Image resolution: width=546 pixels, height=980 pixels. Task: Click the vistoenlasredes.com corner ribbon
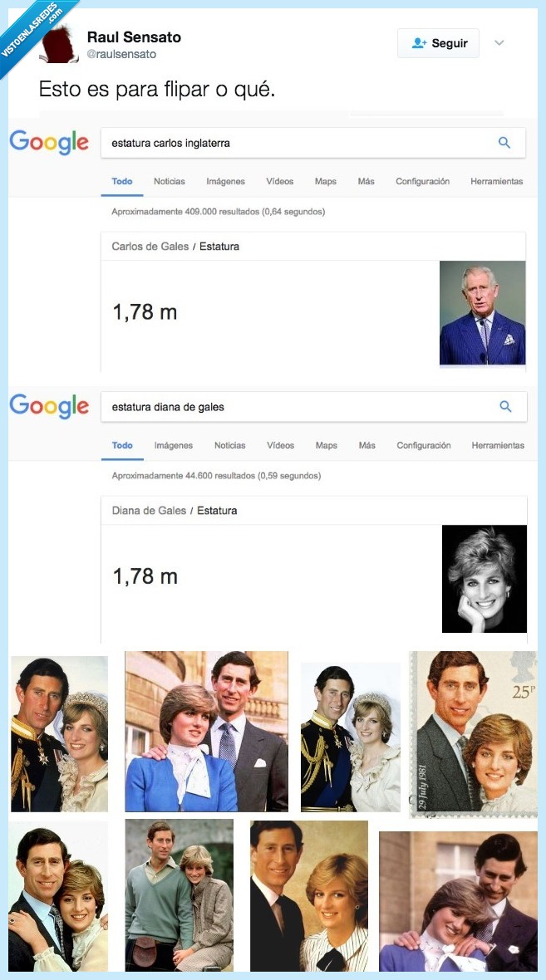(x=32, y=32)
